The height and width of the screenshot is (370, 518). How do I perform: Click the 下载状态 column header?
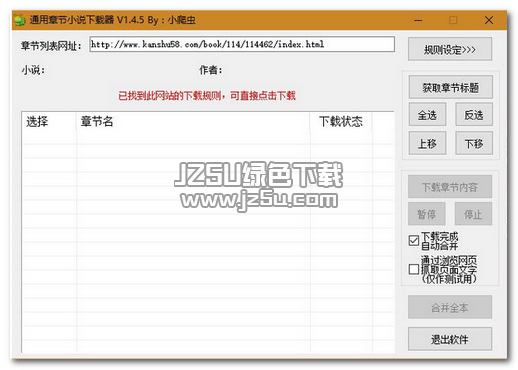341,121
